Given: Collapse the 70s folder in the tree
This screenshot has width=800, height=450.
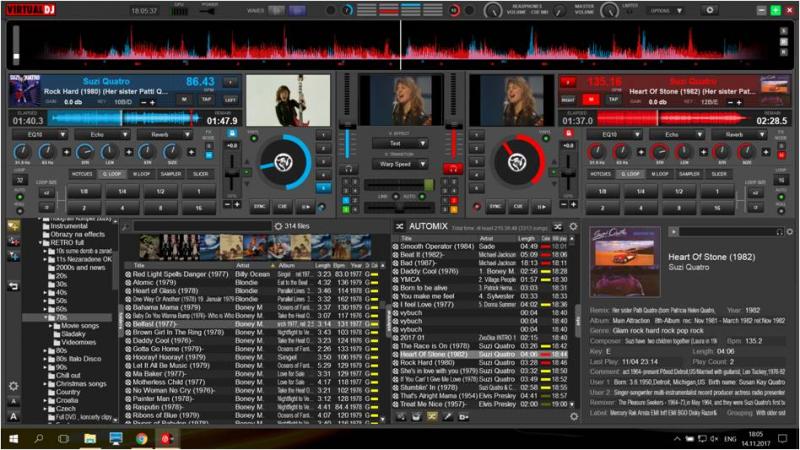Looking at the screenshot, I should coord(46,317).
